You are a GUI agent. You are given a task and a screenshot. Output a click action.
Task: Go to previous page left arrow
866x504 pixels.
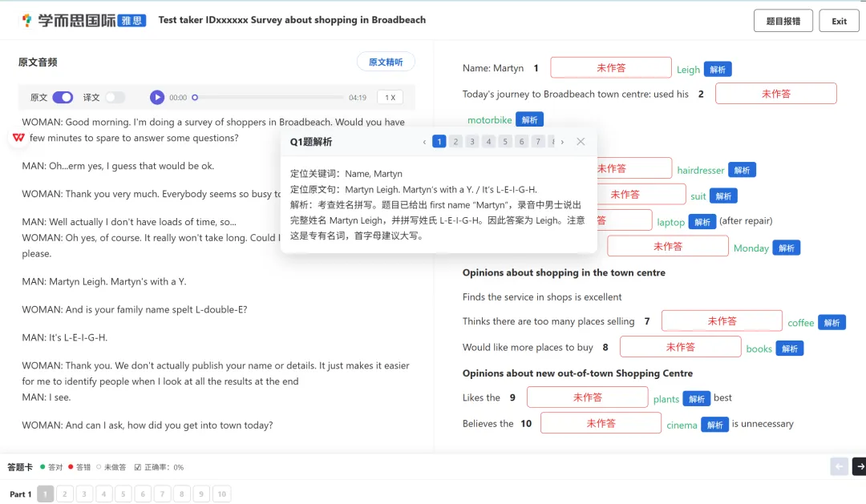(839, 466)
